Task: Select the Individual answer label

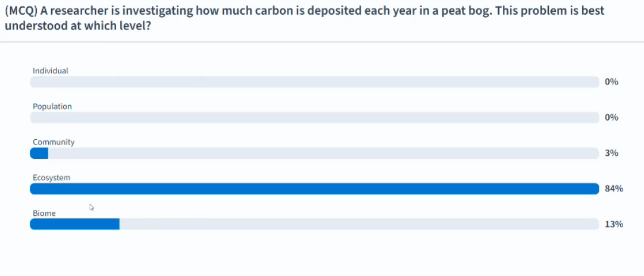Action: (x=51, y=71)
